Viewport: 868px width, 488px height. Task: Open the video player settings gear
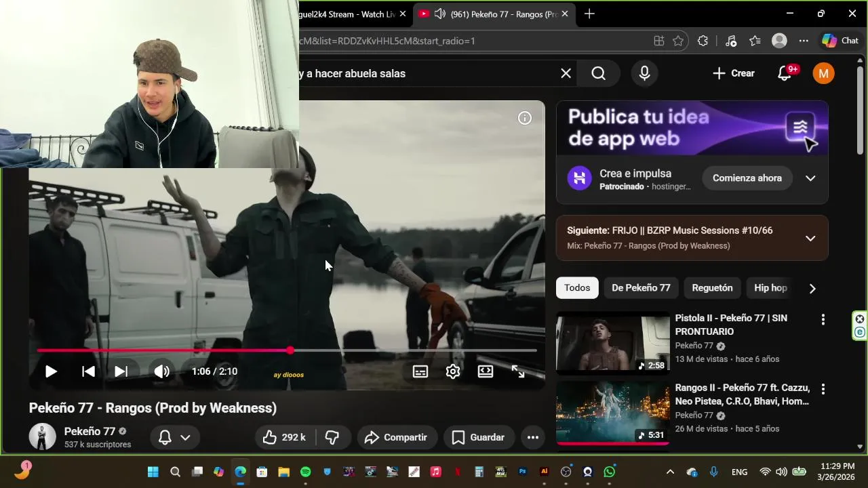point(453,371)
